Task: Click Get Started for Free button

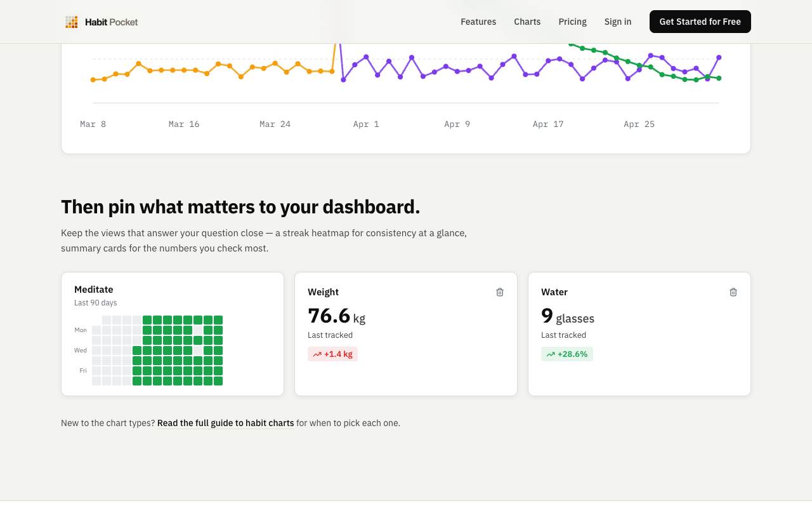Action: point(700,22)
